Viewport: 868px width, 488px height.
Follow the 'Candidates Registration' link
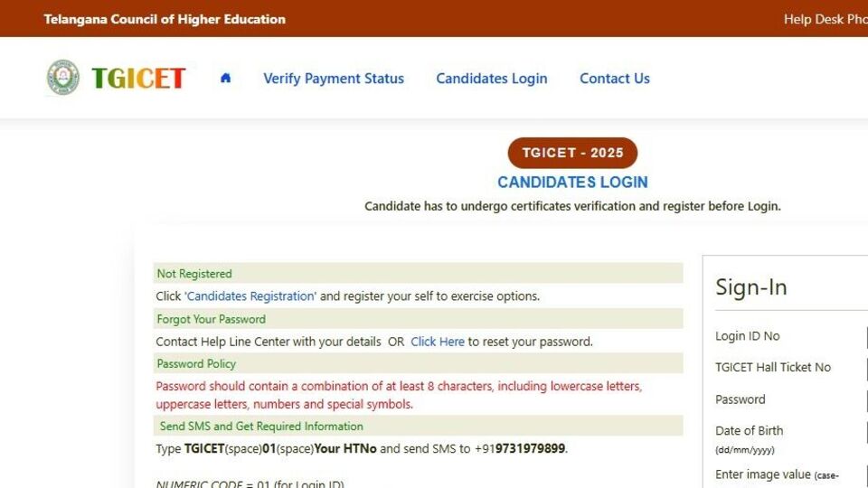pos(250,296)
